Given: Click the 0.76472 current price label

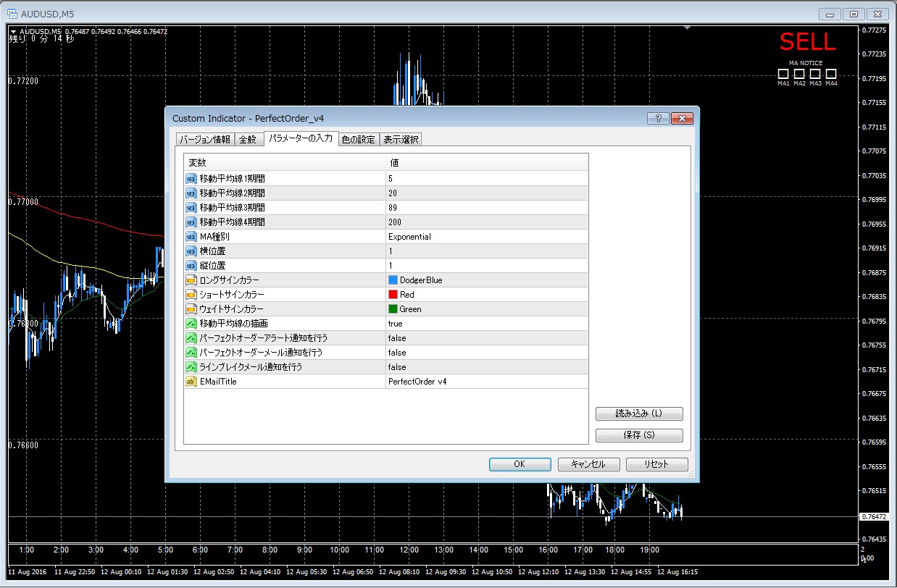Looking at the screenshot, I should [x=875, y=517].
